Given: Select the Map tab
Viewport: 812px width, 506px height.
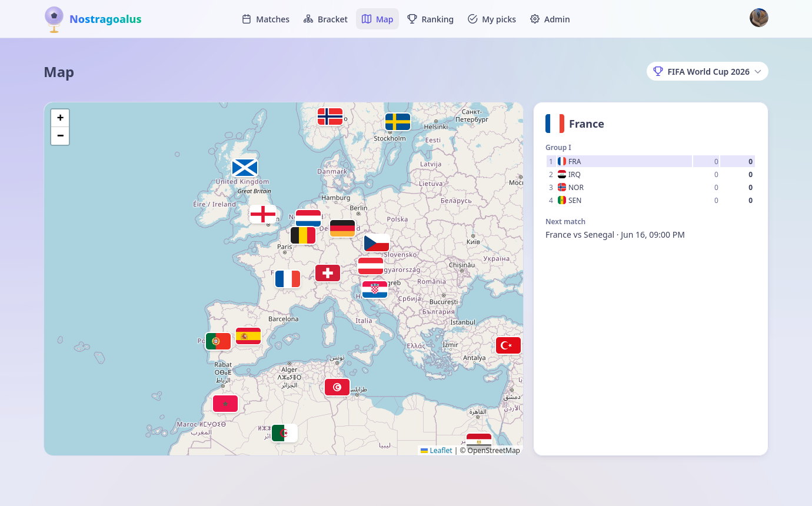Looking at the screenshot, I should (377, 19).
